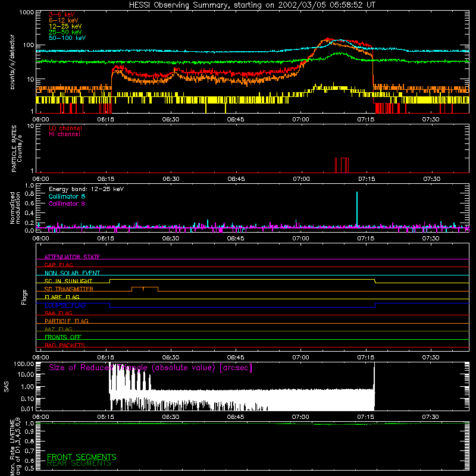Click "07:30" on the SAS plot time axis

[430, 417]
